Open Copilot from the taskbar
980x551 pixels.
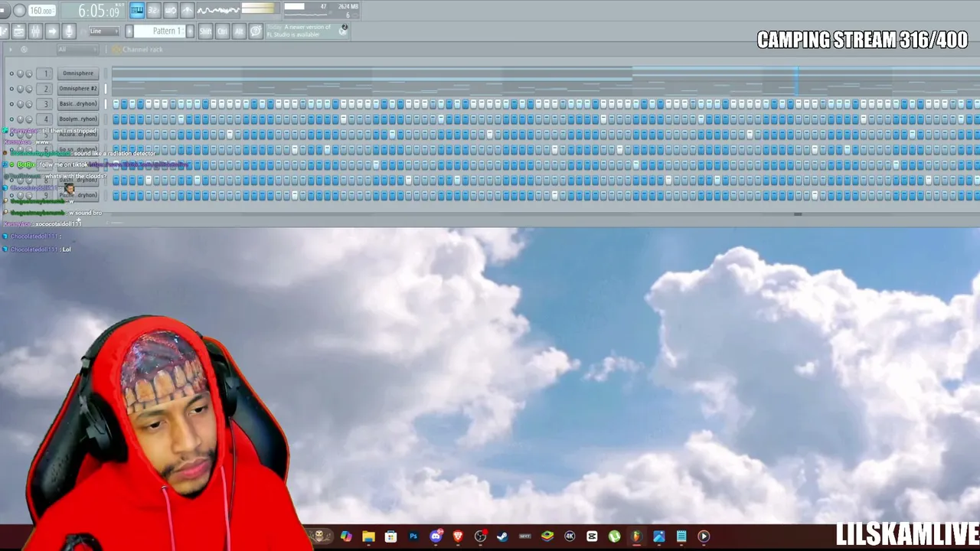pos(346,536)
